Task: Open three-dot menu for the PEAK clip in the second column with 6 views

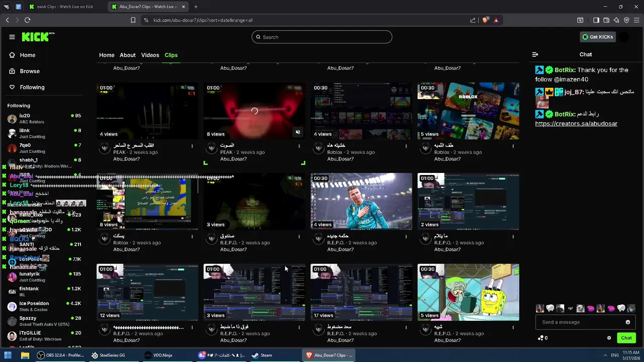Action: (299, 146)
